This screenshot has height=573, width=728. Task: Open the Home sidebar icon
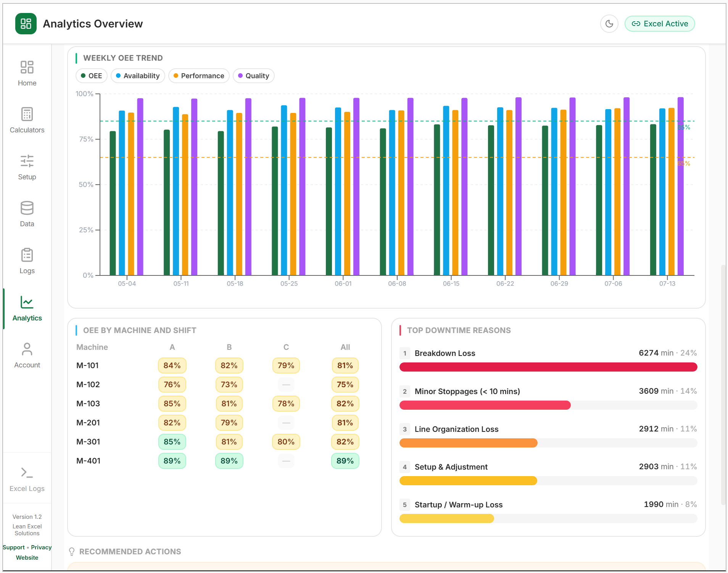pos(27,67)
